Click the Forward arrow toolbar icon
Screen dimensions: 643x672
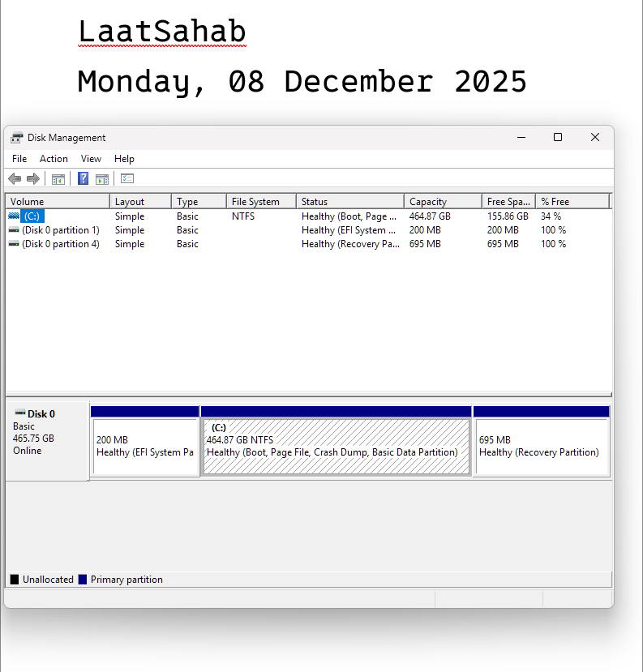pos(33,178)
